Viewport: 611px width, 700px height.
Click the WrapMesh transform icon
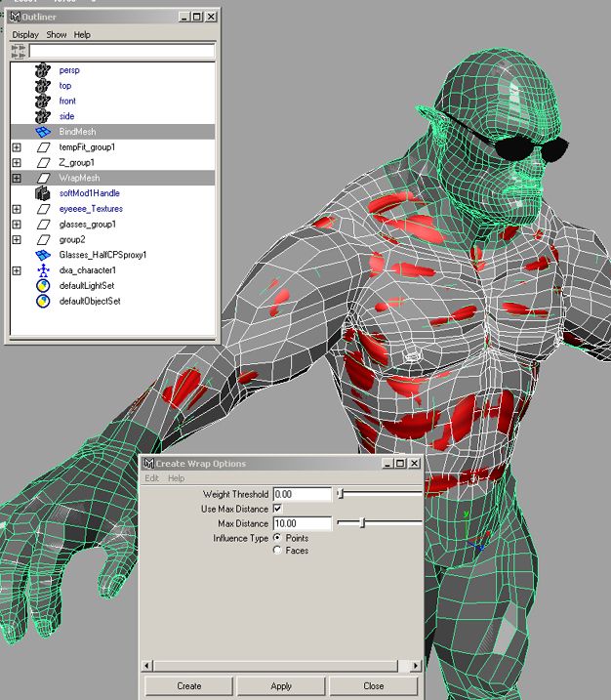[x=42, y=179]
